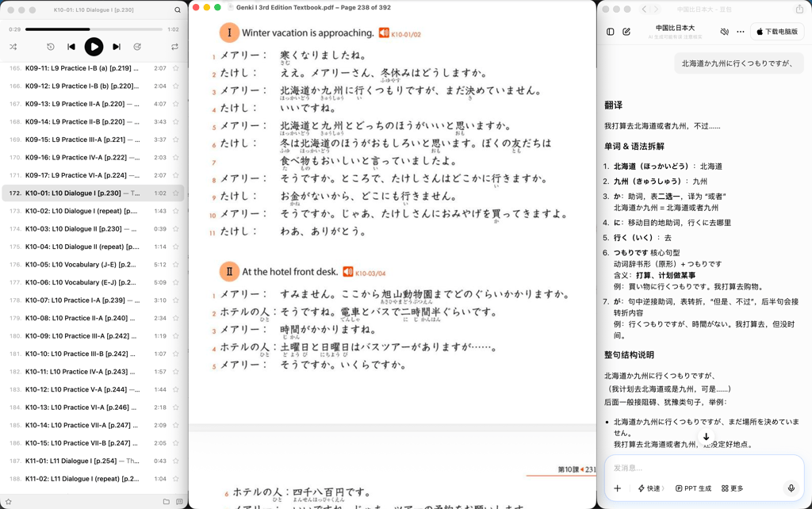The height and width of the screenshot is (509, 812).
Task: Add attachment with plus icon
Action: [617, 488]
